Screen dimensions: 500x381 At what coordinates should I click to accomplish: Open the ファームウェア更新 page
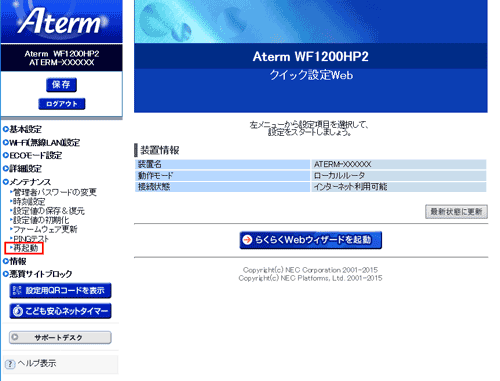pos(44,229)
